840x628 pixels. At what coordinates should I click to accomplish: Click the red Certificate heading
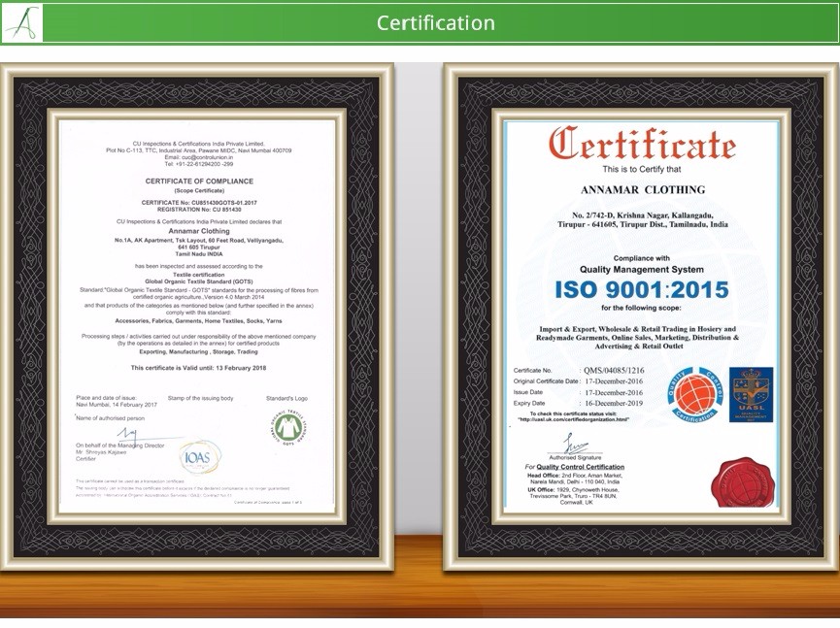click(x=641, y=146)
